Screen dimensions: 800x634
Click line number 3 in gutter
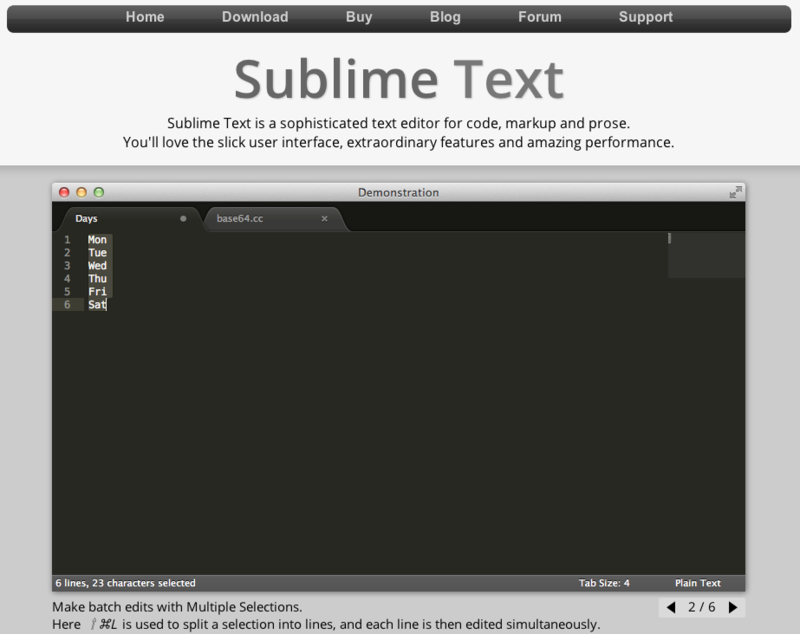point(67,266)
